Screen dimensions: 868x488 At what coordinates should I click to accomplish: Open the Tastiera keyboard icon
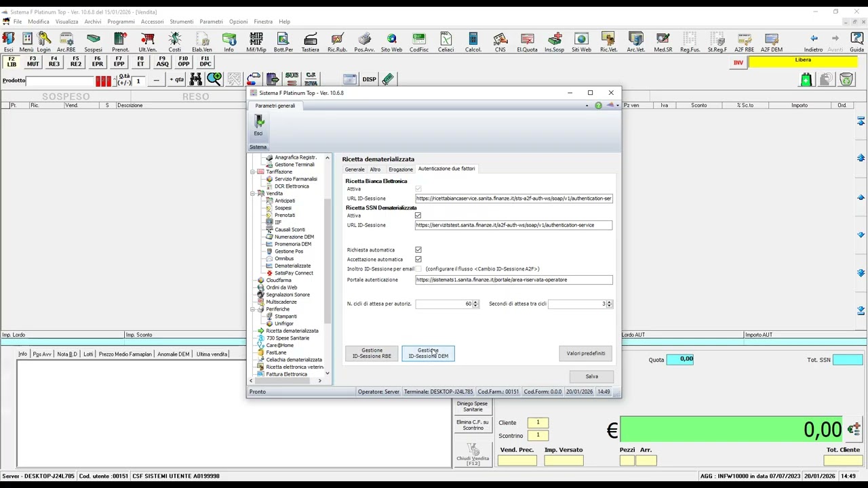pyautogui.click(x=311, y=42)
